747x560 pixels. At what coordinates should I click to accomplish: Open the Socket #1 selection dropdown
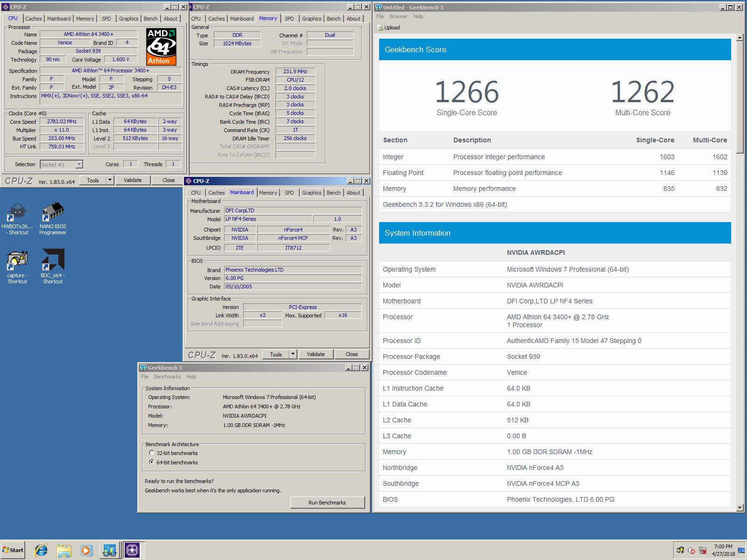(x=61, y=164)
